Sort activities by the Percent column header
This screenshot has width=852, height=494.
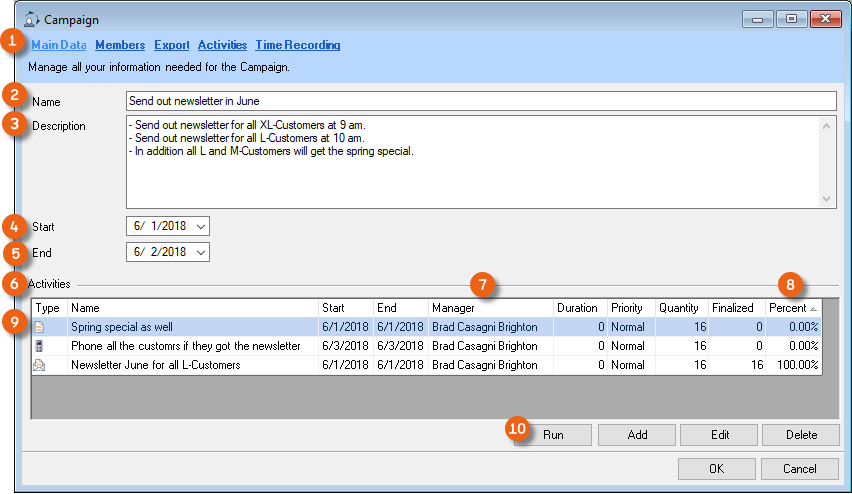click(x=793, y=308)
